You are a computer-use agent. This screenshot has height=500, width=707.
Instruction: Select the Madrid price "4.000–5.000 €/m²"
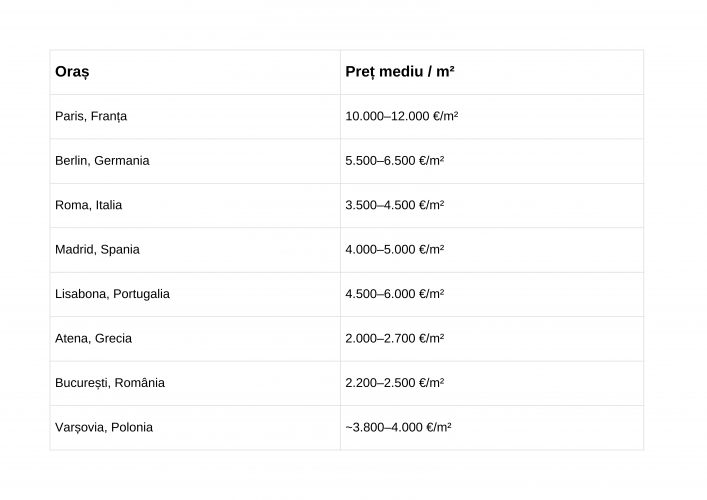(x=394, y=250)
